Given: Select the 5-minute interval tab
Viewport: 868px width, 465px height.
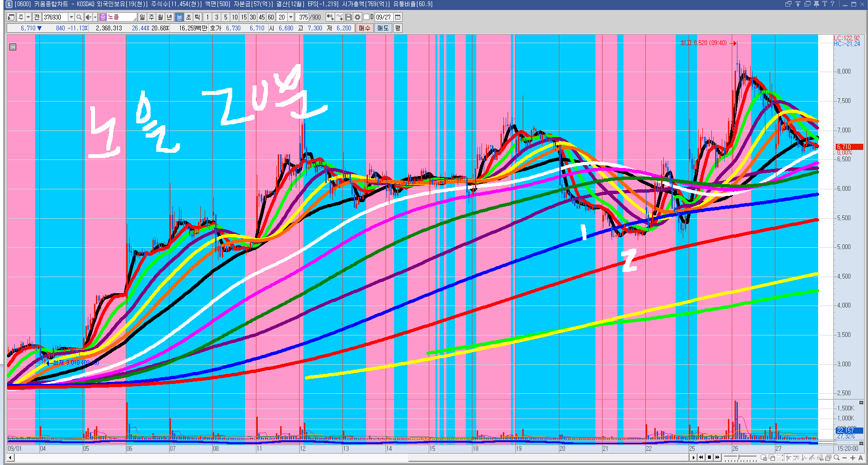Looking at the screenshot, I should (x=226, y=17).
